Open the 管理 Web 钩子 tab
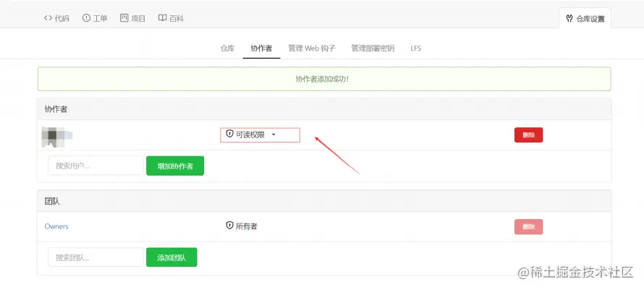The width and height of the screenshot is (644, 290). point(312,48)
